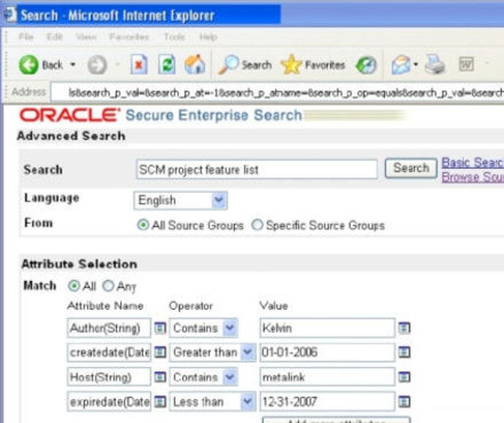This screenshot has width=504, height=423.
Task: Open attribute list icon next to Author(String)
Action: pyautogui.click(x=160, y=328)
